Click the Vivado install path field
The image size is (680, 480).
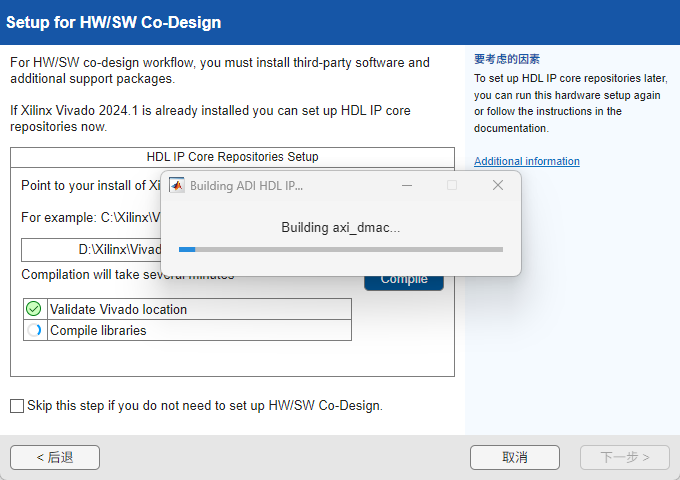(x=91, y=250)
